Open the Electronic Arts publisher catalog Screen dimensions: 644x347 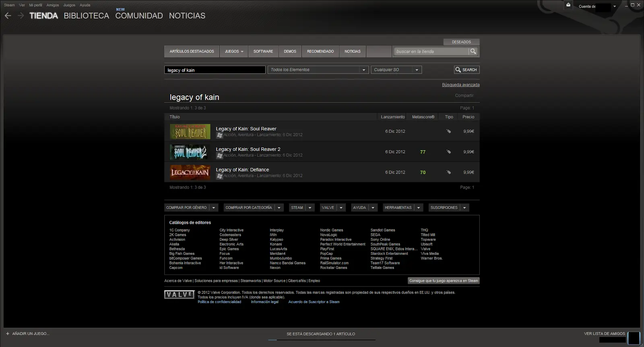click(231, 244)
